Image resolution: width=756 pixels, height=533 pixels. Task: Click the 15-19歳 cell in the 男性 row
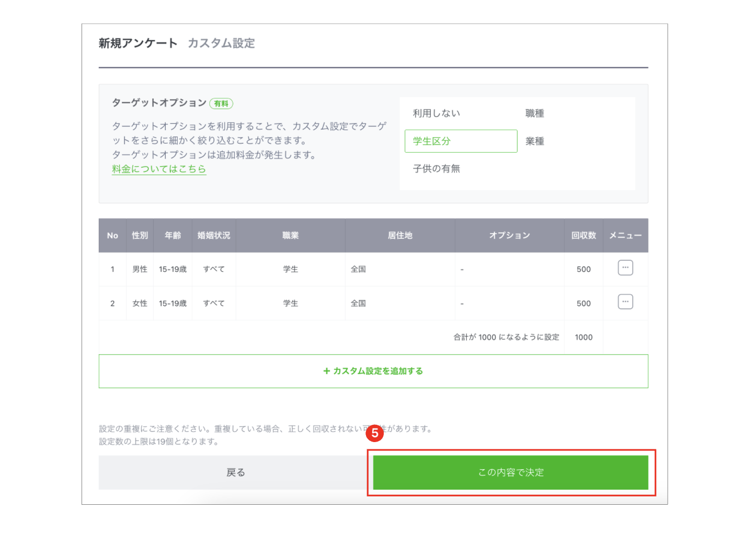tap(173, 269)
